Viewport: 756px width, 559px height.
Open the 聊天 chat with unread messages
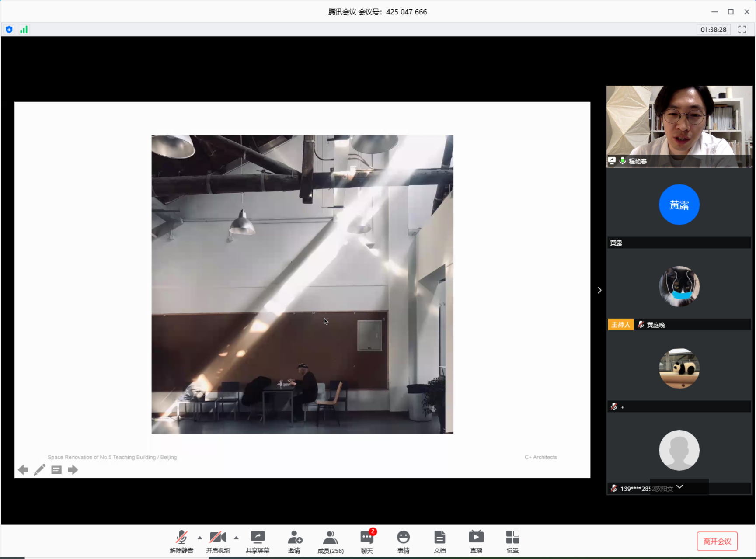pyautogui.click(x=367, y=541)
